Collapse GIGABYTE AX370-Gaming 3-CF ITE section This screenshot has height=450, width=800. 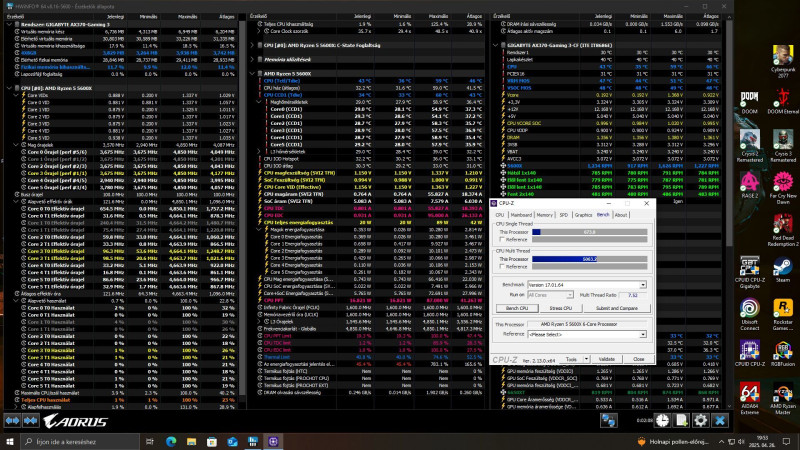[495, 45]
